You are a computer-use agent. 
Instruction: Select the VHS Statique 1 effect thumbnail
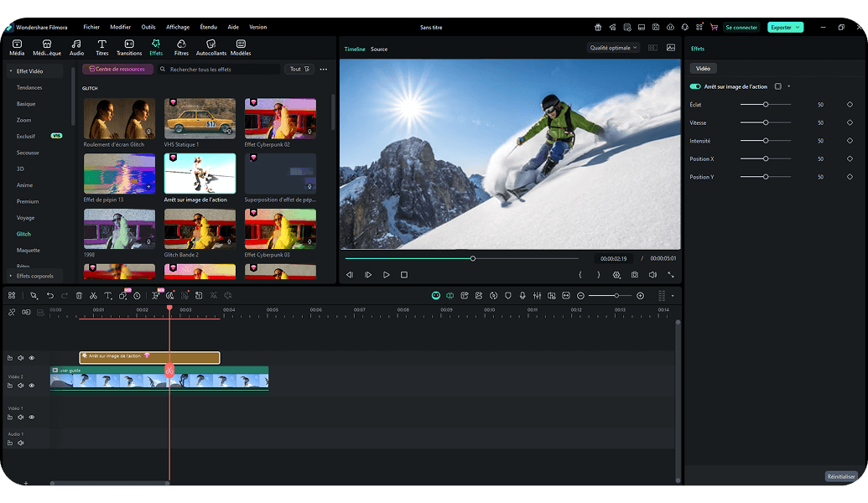coord(200,118)
